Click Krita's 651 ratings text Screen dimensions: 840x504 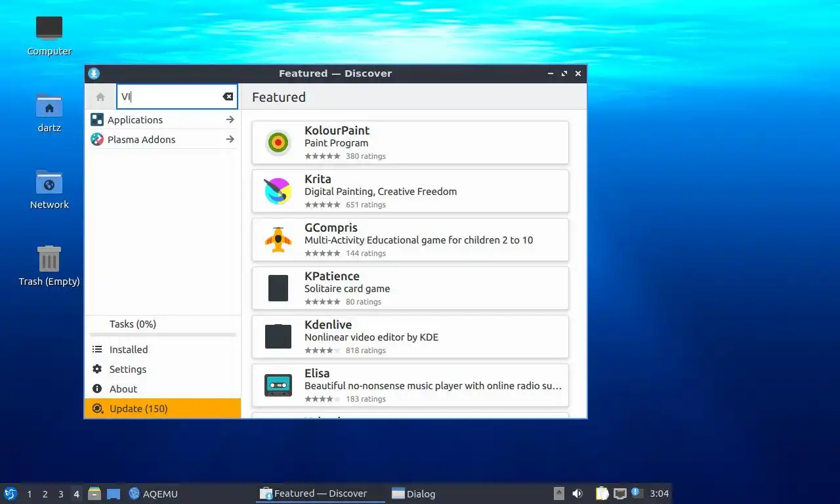click(x=366, y=205)
